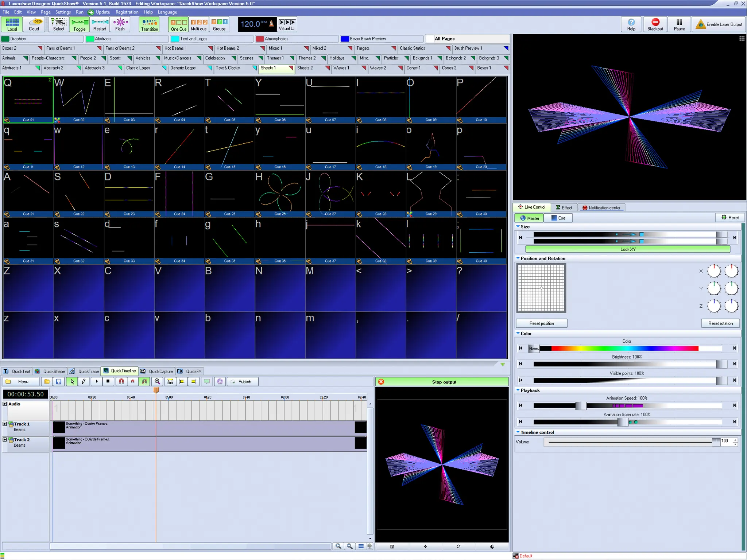747x560 pixels.
Task: Select the QuickText tool
Action: [20, 371]
